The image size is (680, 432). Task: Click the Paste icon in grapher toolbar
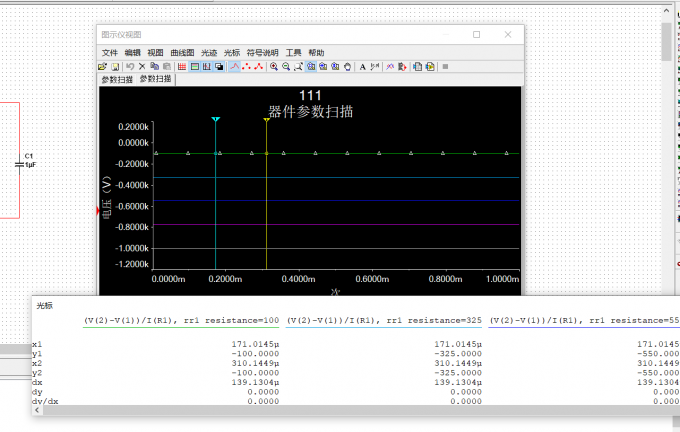[x=167, y=67]
